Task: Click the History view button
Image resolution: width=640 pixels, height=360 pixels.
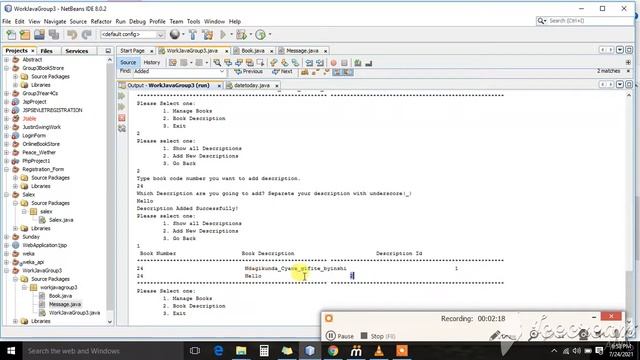Action: point(151,62)
